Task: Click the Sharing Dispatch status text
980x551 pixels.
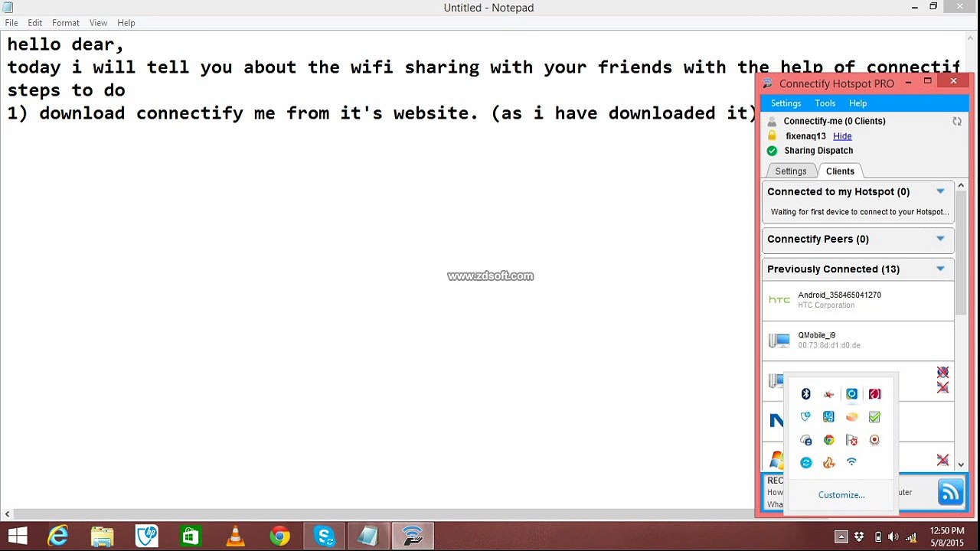Action: [818, 151]
